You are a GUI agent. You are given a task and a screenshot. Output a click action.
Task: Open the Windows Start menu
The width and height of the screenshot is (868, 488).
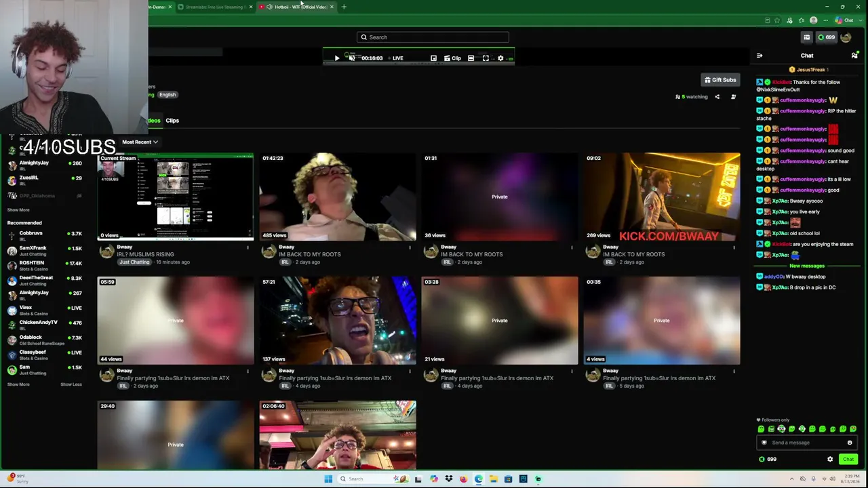point(328,479)
